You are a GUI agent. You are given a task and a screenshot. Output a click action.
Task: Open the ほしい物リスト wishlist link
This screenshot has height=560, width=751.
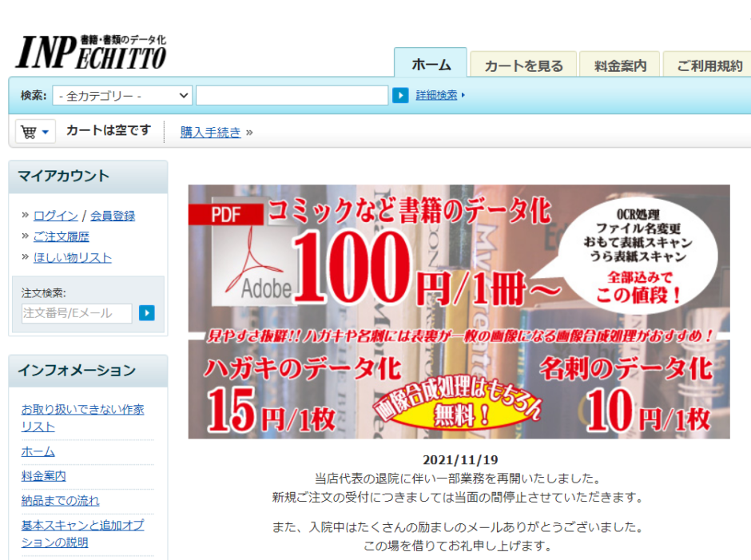pyautogui.click(x=73, y=257)
